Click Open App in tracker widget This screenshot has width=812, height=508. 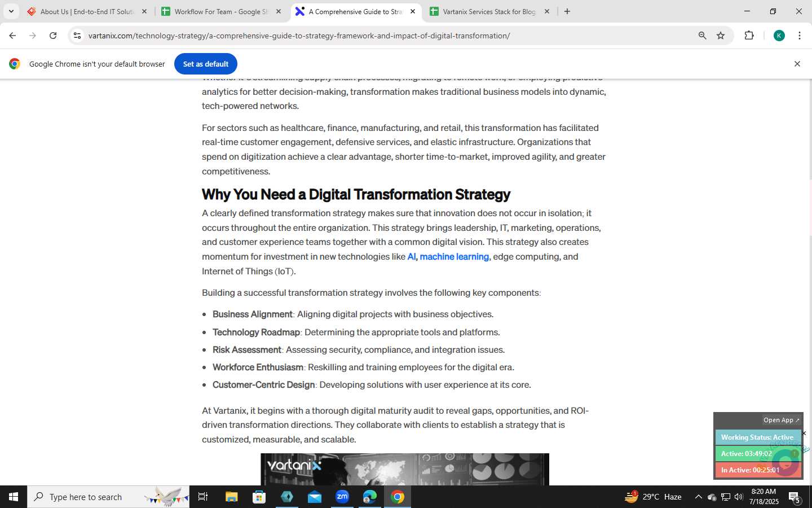pyautogui.click(x=782, y=420)
